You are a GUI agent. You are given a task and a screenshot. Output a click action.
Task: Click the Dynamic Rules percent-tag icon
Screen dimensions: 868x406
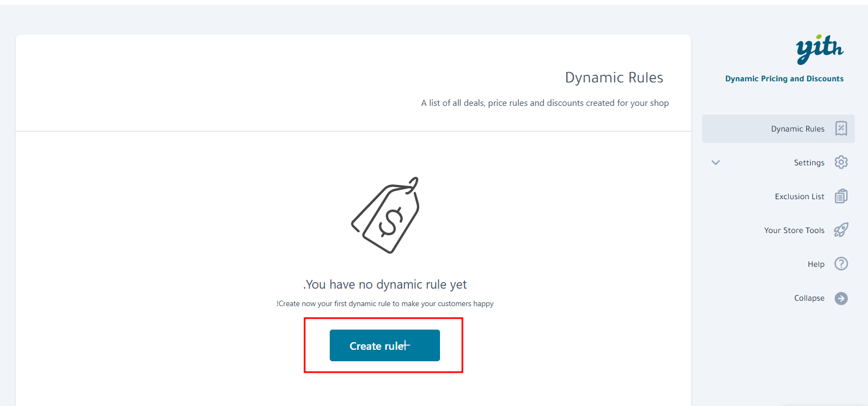point(841,129)
